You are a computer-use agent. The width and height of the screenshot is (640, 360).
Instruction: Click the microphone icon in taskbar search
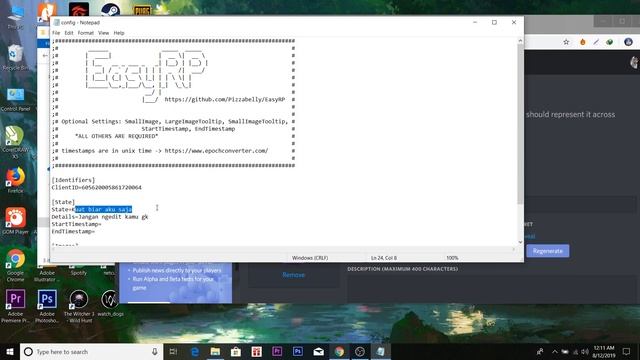pos(155,351)
